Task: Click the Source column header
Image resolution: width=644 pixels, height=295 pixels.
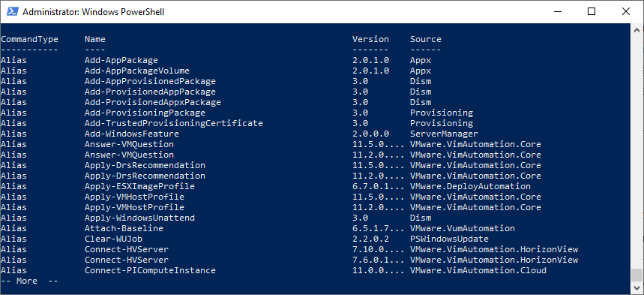Action: click(426, 39)
